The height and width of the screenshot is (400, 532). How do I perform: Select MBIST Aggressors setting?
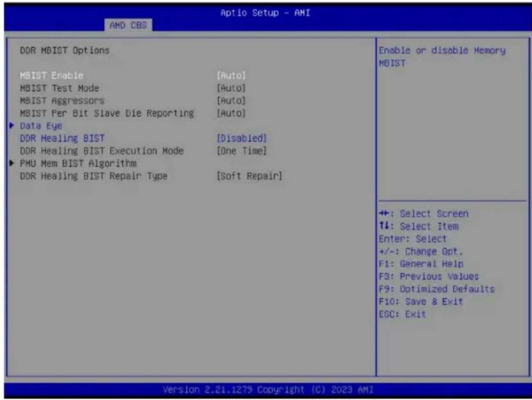[x=62, y=101]
